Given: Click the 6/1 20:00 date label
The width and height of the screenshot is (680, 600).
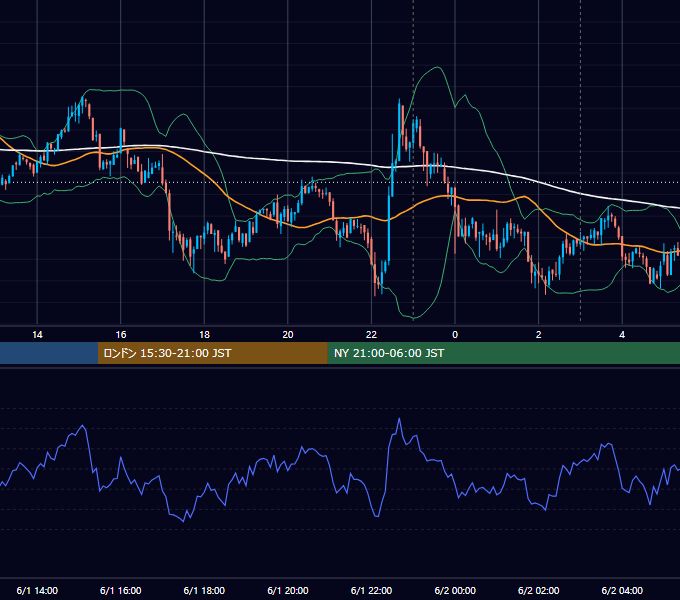Looking at the screenshot, I should point(288,590).
